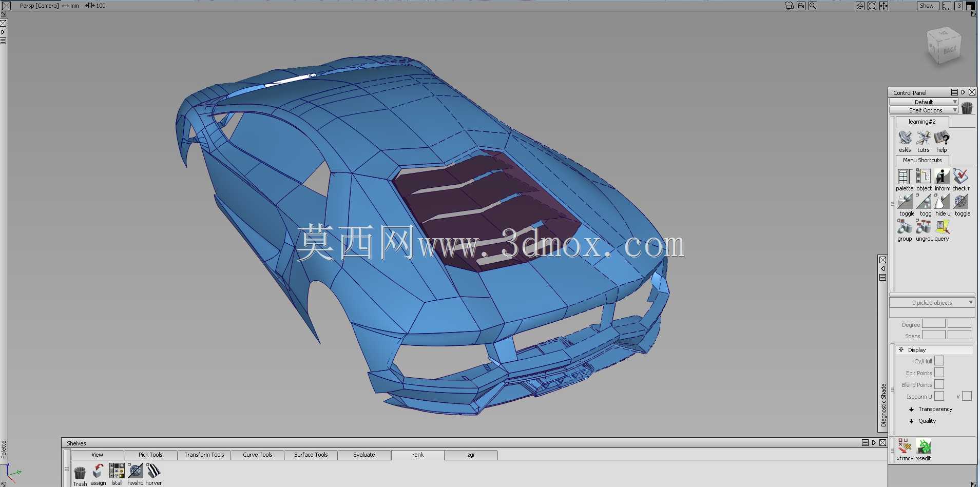Expand the Quality section
Viewport: 980px width, 487px height.
point(911,421)
